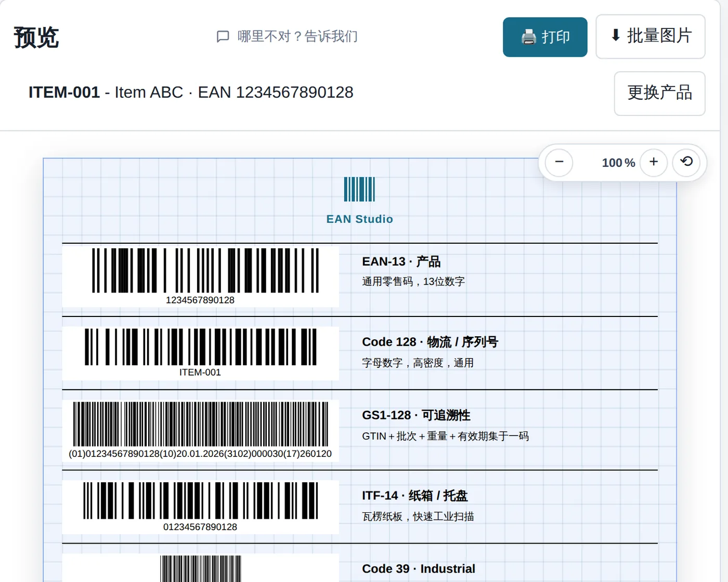Click the EAN-13 · 产品 heading
Screen dimensions: 728x582
(401, 261)
